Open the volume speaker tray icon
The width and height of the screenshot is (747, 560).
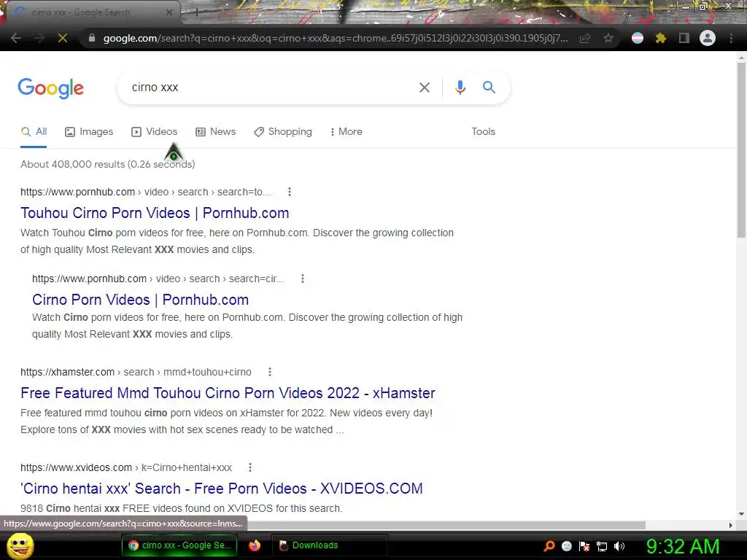pyautogui.click(x=619, y=546)
